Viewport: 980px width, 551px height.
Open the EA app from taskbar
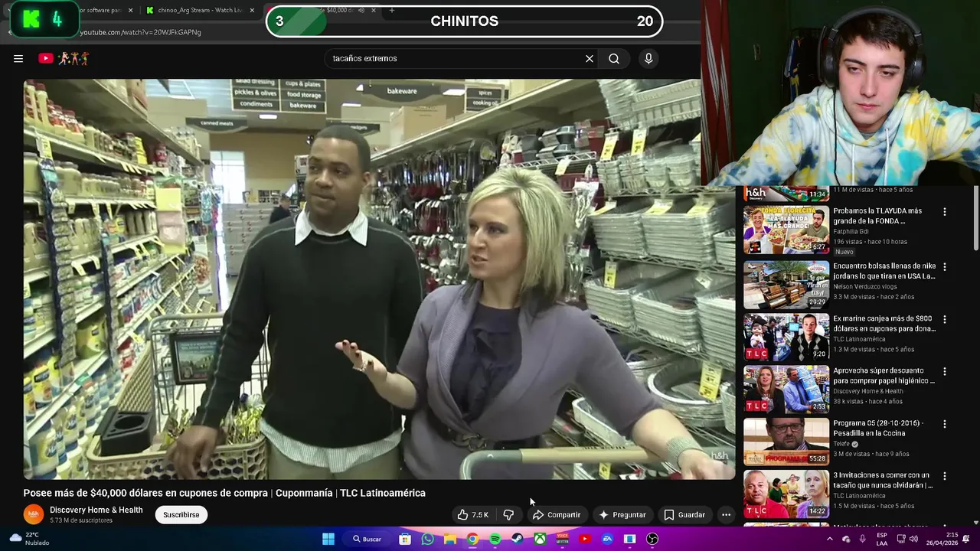click(607, 539)
